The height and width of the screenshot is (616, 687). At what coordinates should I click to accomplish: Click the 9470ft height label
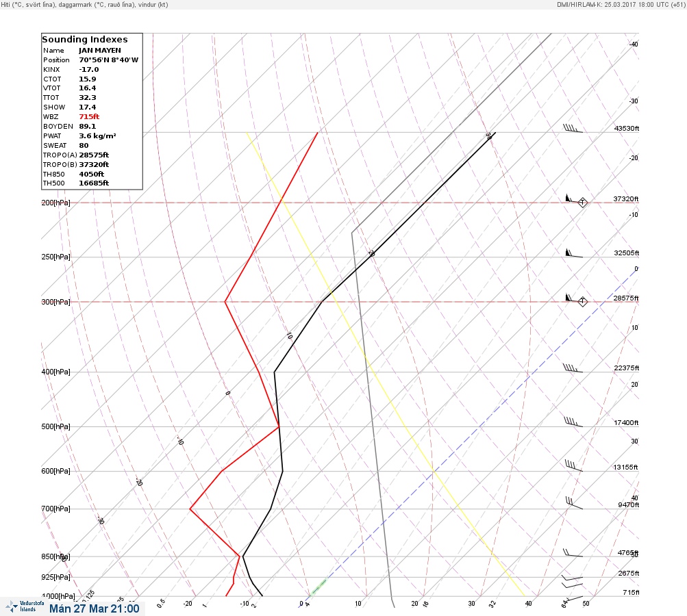pos(628,505)
